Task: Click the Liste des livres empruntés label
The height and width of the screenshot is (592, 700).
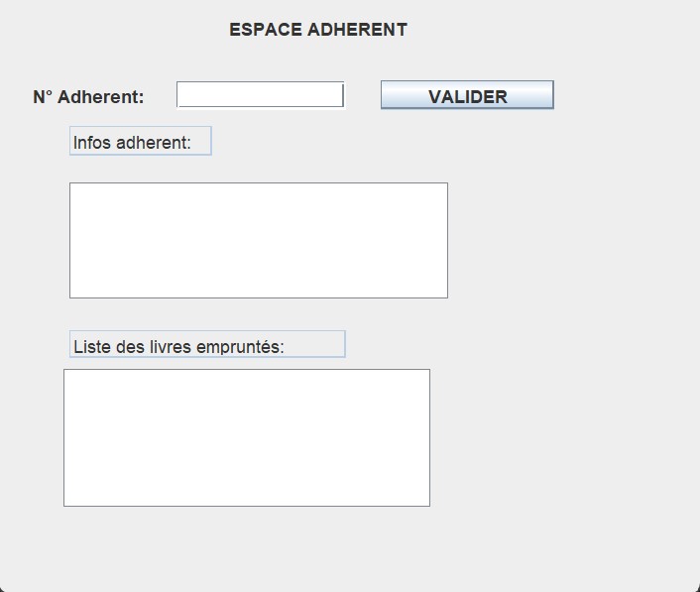Action: click(x=207, y=345)
